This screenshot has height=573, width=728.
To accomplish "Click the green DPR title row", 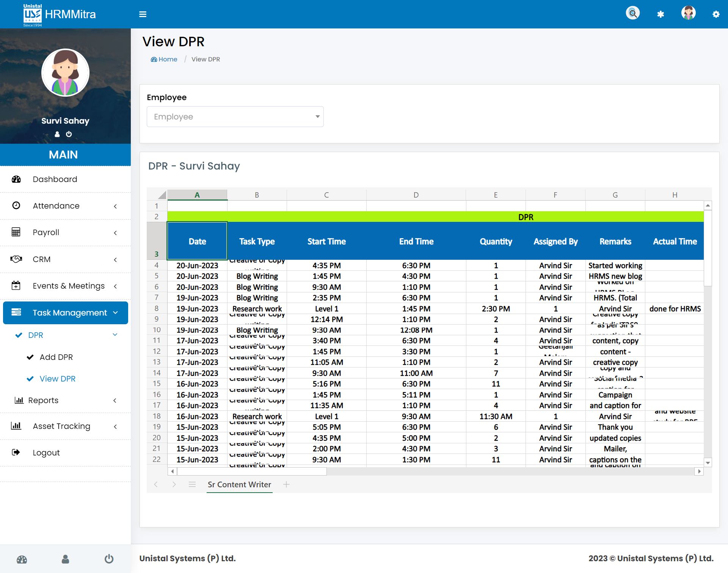I will pos(435,217).
